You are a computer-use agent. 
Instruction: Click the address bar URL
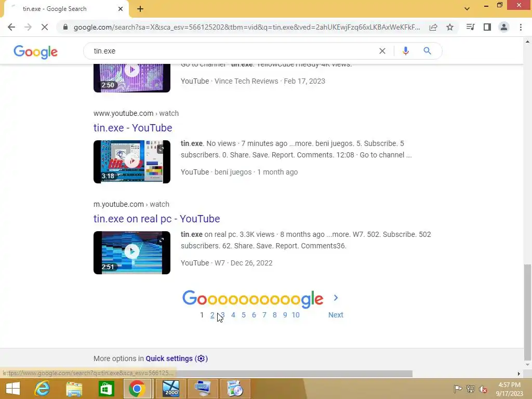tap(247, 27)
